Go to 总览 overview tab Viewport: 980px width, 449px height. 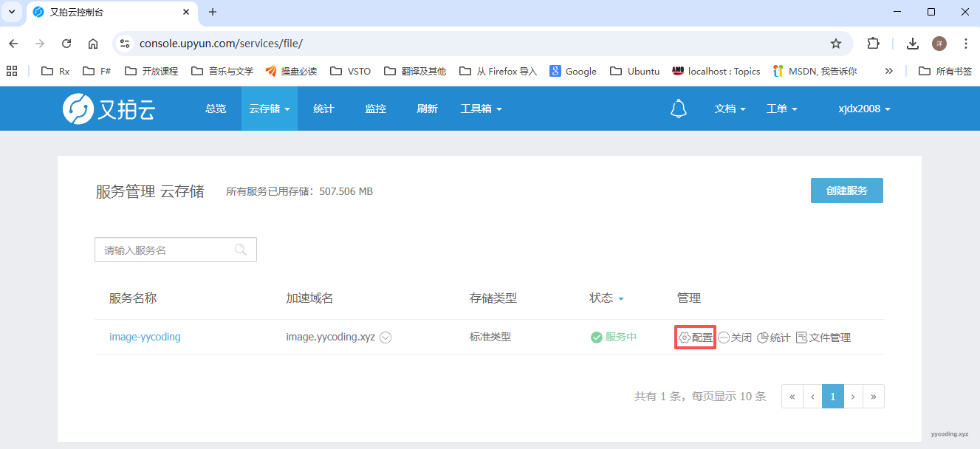216,109
